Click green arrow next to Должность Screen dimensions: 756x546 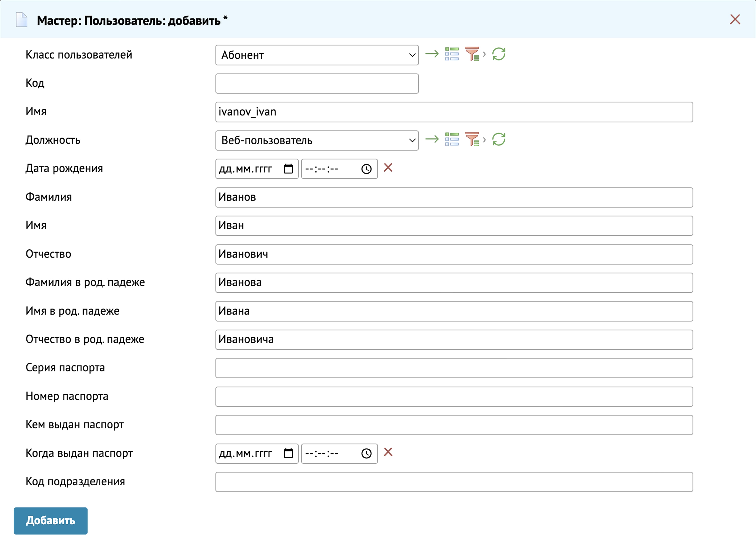[432, 139]
